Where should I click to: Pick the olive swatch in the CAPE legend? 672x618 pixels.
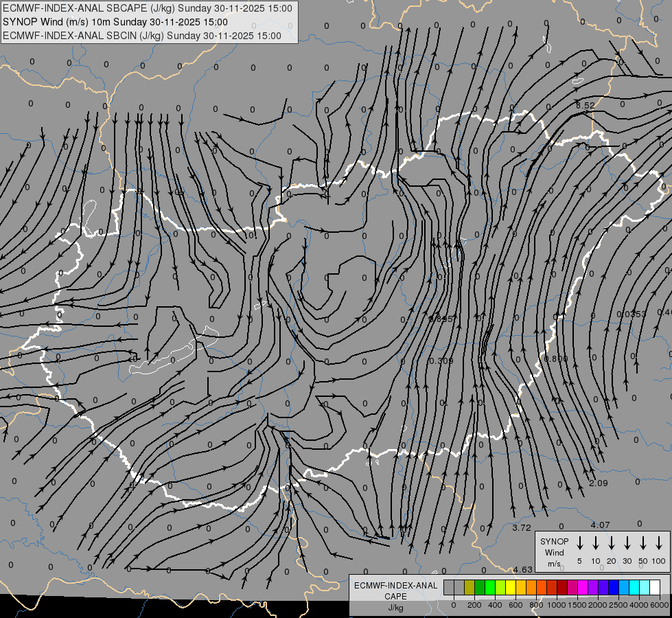pos(470,587)
